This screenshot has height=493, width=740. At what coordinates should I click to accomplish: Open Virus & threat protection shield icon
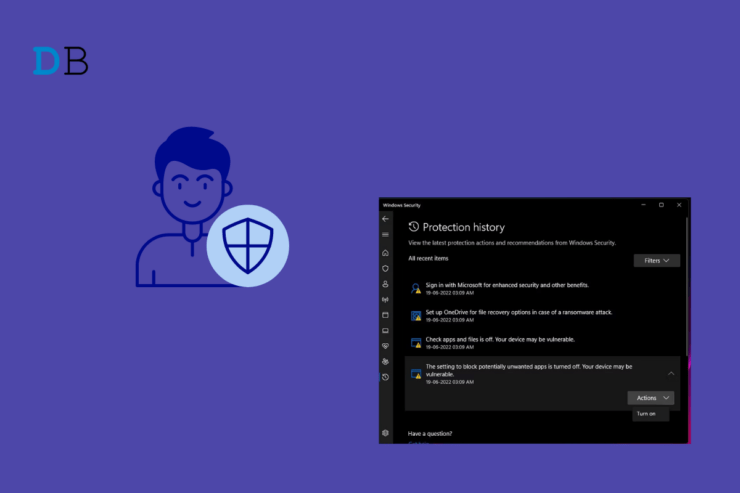386,268
